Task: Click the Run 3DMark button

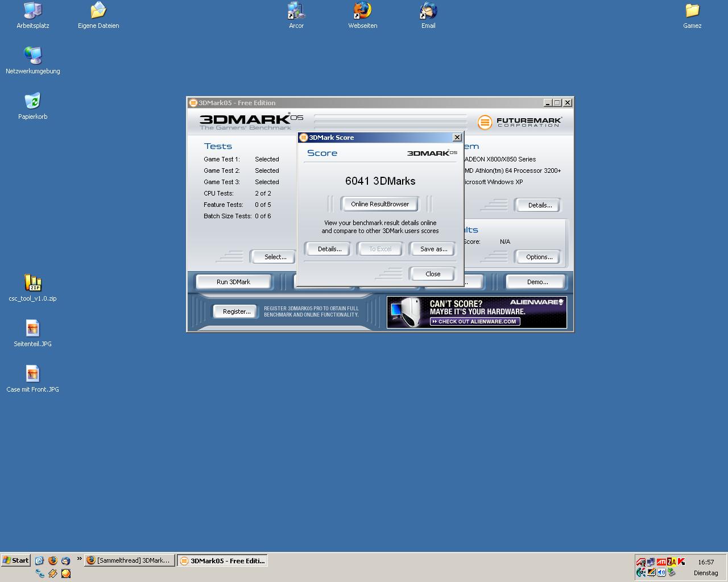Action: tap(233, 282)
